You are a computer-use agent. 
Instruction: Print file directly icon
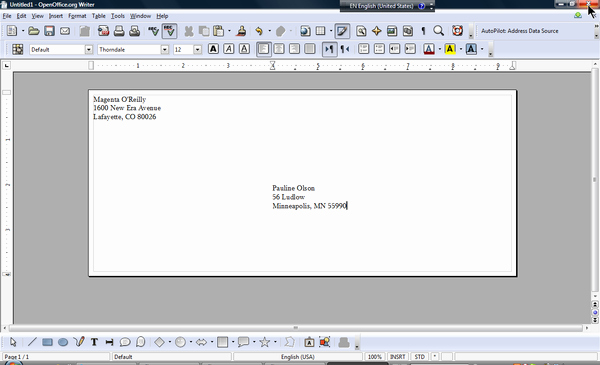click(x=119, y=31)
